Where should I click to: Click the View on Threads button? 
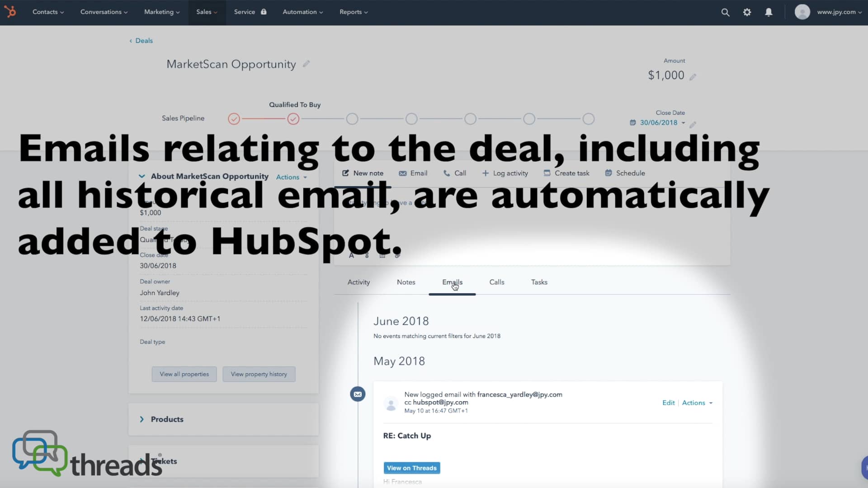pyautogui.click(x=412, y=468)
